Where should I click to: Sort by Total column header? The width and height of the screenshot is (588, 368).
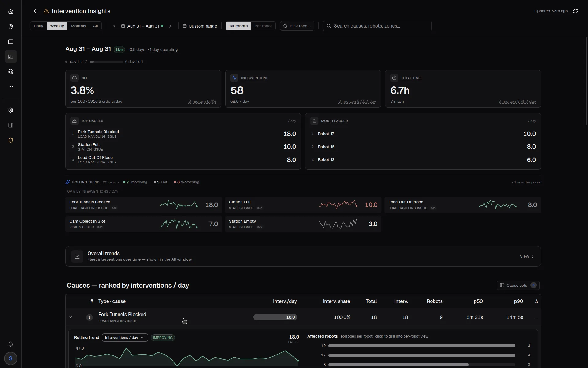[371, 301]
